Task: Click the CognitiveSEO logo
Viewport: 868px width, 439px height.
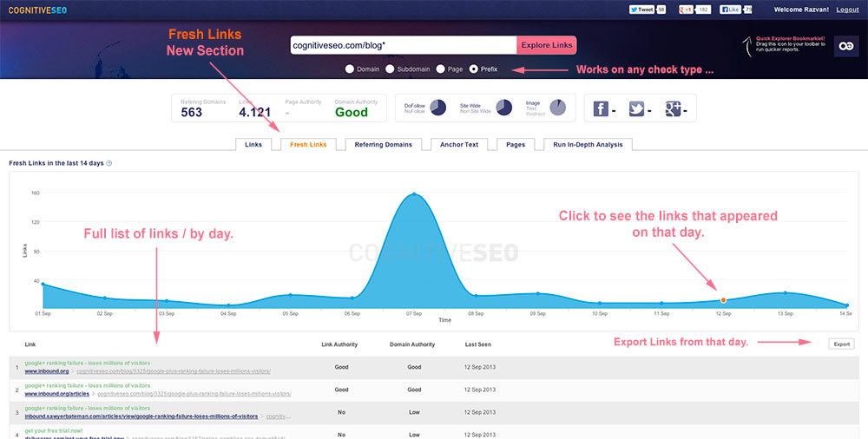Action: pos(37,10)
